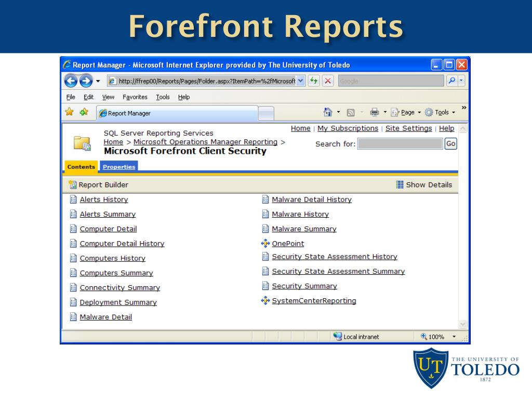This screenshot has width=532, height=399.
Task: Expand the address bar history dropdown
Action: 301,81
